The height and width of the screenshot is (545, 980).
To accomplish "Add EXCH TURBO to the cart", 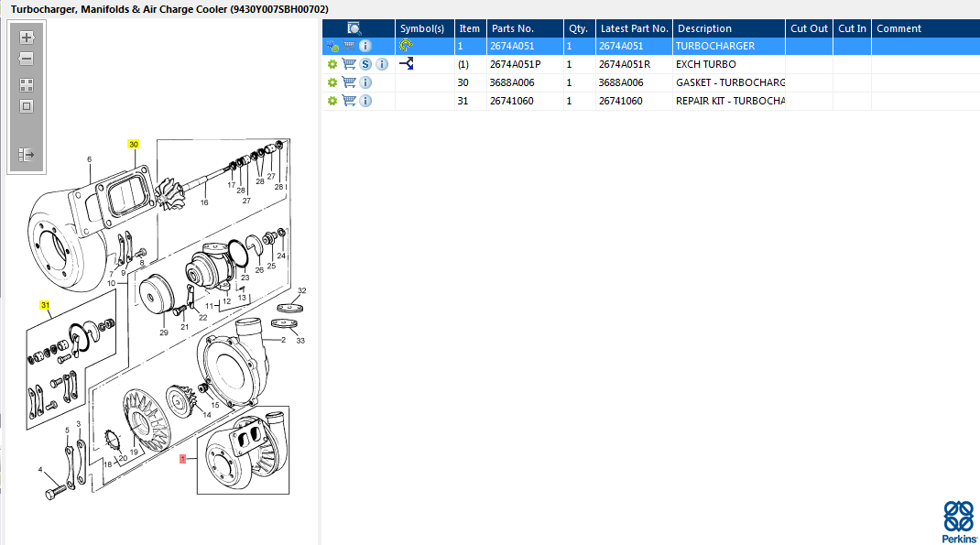I will click(349, 64).
